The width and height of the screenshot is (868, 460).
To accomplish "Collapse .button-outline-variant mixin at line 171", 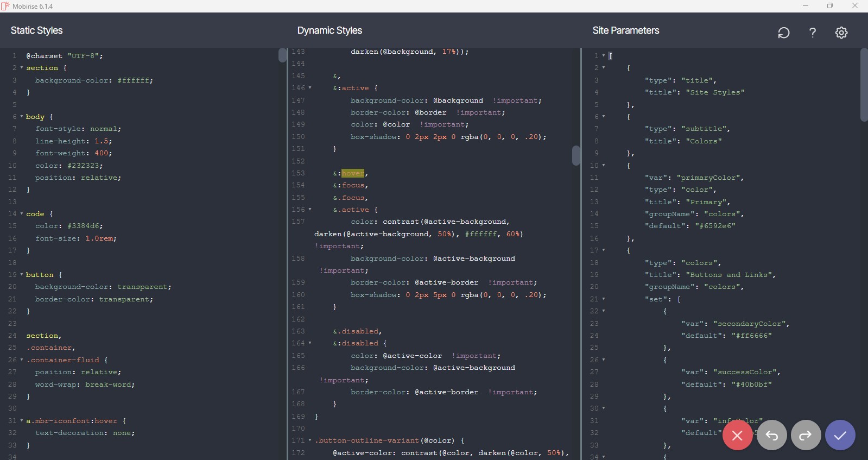I will [310, 440].
